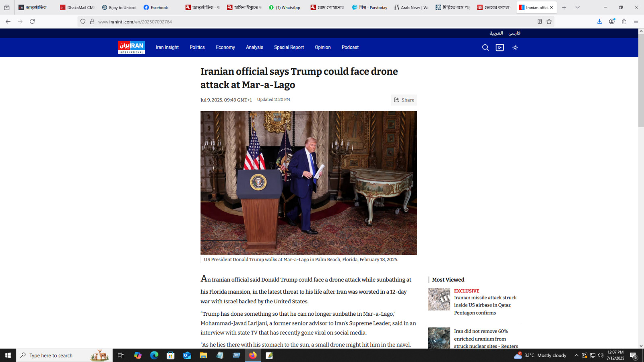Open the Firefox downloads panel
Image resolution: width=644 pixels, height=362 pixels.
click(x=599, y=22)
